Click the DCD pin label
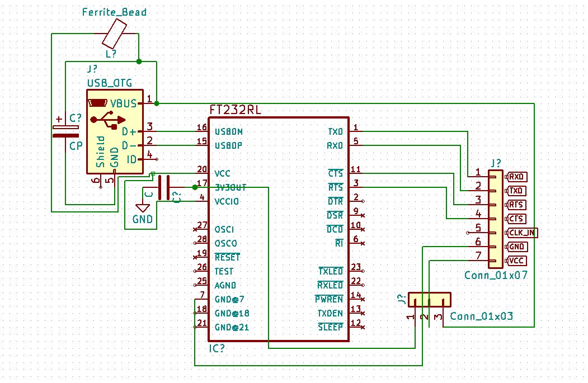The image size is (588, 383). 335,229
